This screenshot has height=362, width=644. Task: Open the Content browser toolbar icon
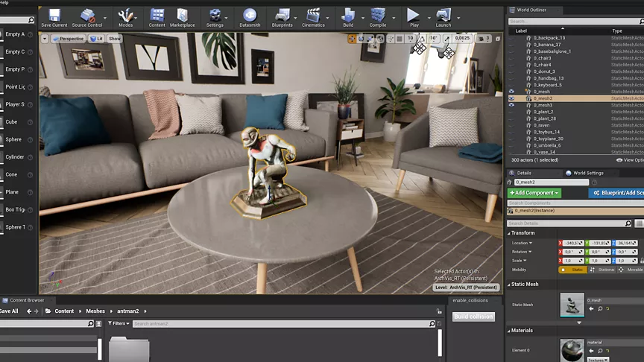tap(157, 18)
